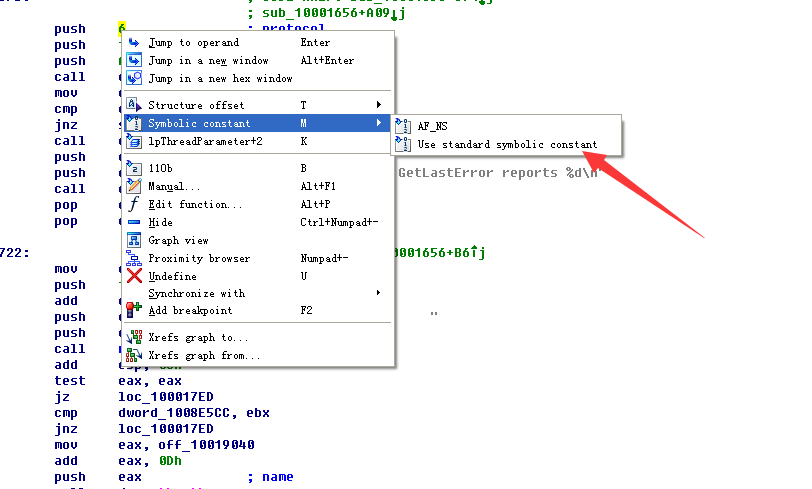Click the Jump in a new hex window icon
The width and height of the screenshot is (812, 489).
tap(134, 78)
